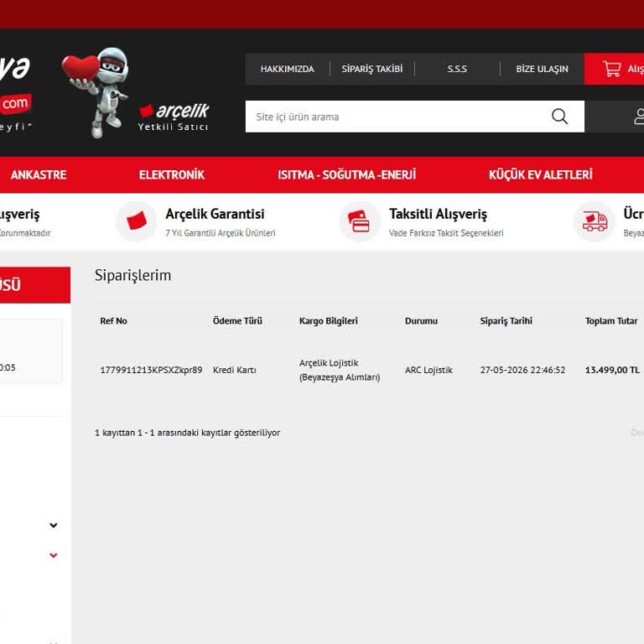The image size is (644, 644).
Task: Click Arçelik Lojistik cargo info cell
Action: pos(340,370)
